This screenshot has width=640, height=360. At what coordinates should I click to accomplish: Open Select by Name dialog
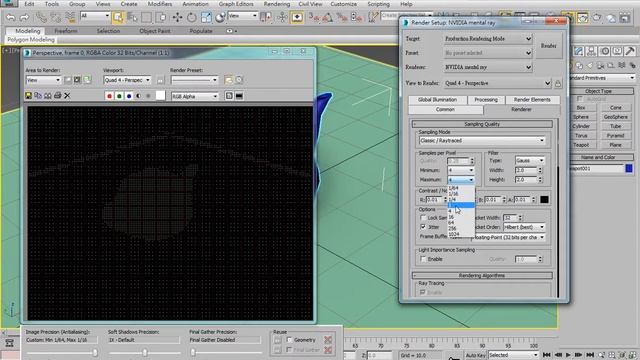pos(132,17)
